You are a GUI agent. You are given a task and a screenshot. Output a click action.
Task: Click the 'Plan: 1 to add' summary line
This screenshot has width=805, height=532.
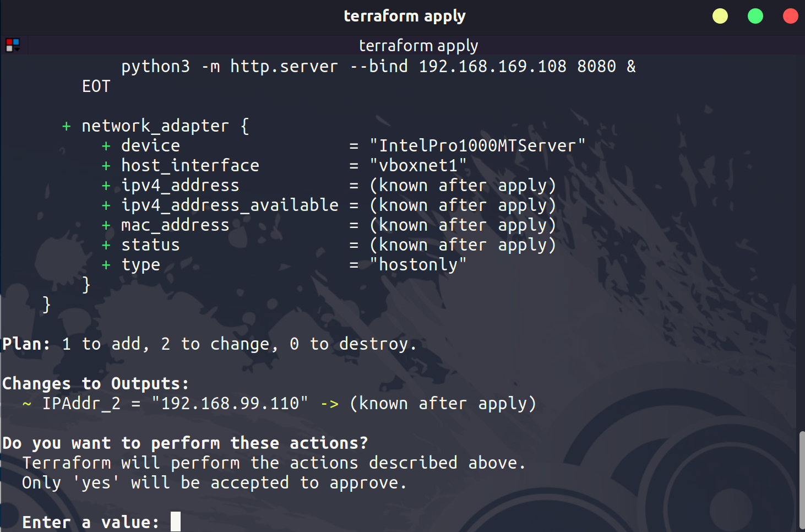click(209, 344)
